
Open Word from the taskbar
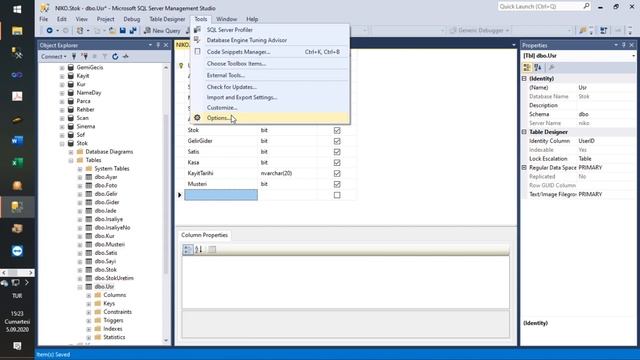tap(17, 141)
